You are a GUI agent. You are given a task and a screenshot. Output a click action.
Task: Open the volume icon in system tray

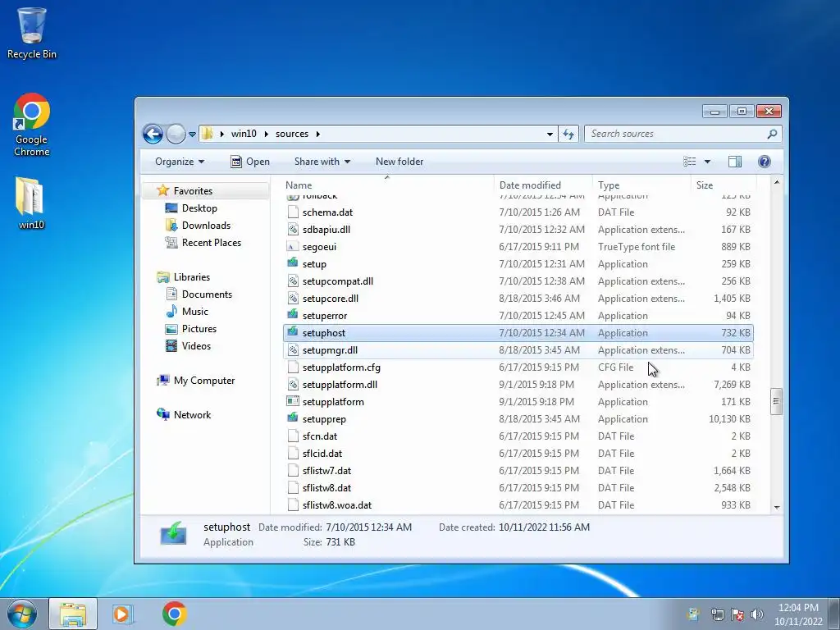(x=757, y=614)
